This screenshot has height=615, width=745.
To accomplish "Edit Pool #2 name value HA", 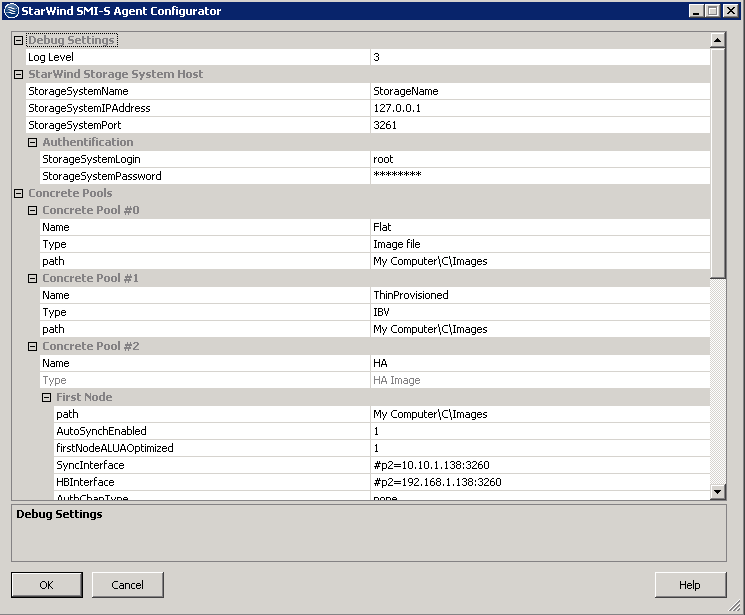I will (540, 363).
